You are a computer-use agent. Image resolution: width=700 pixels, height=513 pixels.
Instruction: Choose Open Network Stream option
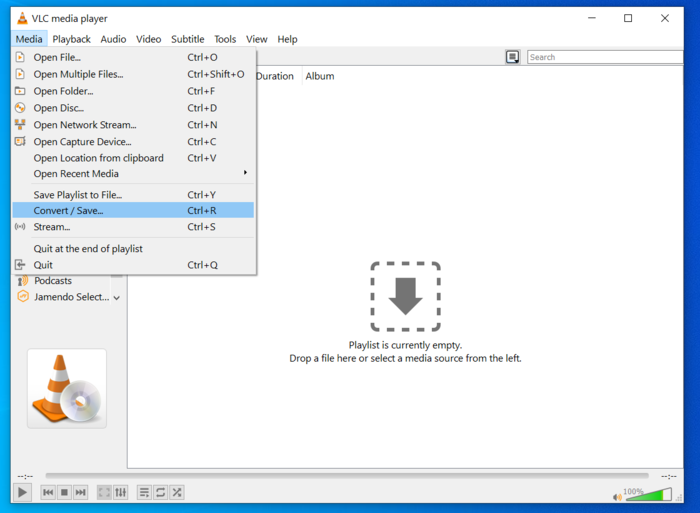pyautogui.click(x=85, y=125)
